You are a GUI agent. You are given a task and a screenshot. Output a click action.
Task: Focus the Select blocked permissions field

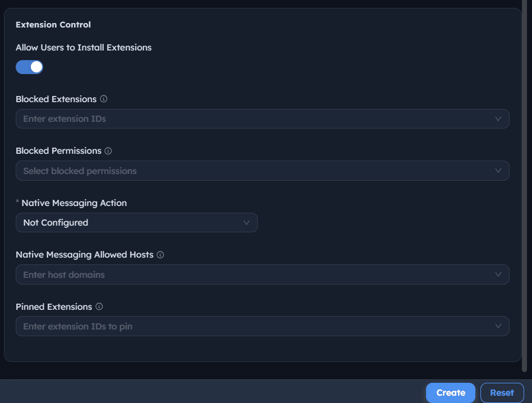pyautogui.click(x=262, y=171)
